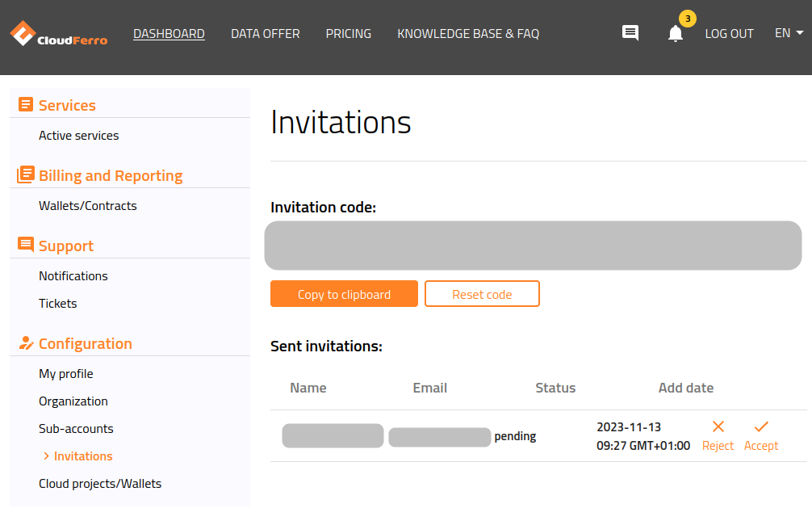Click the Billing and Reporting icon
Viewport: 812px width, 525px height.
[26, 174]
